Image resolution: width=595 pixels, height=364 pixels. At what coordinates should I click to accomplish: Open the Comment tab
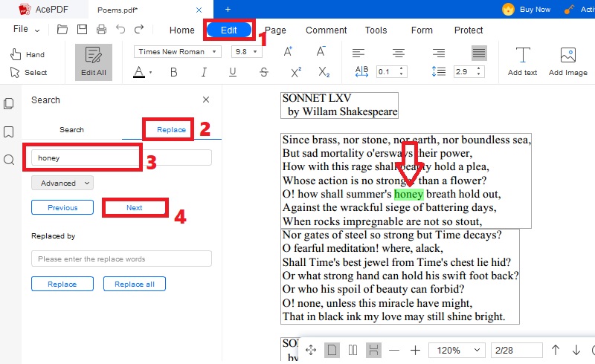[x=327, y=30]
